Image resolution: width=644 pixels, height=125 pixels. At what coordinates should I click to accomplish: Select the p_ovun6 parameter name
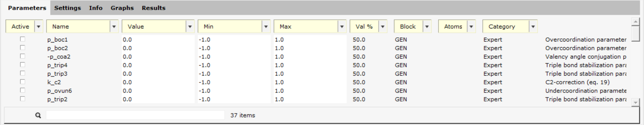click(59, 91)
